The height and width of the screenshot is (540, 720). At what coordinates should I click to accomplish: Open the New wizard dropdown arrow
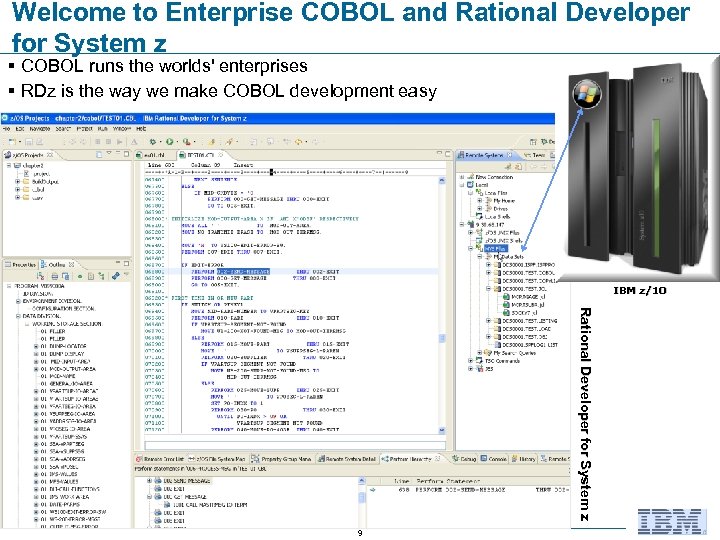(x=20, y=142)
